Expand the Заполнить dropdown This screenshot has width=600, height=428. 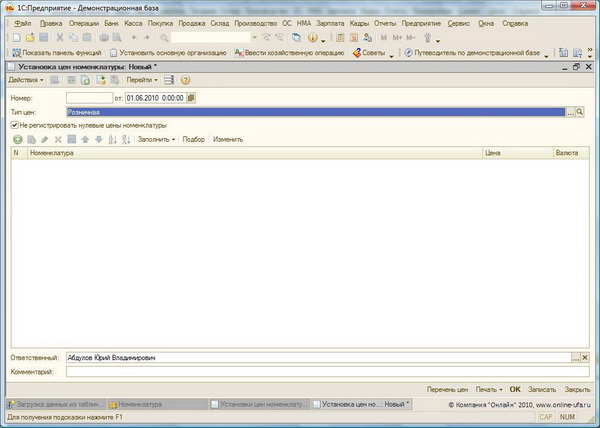[157, 139]
